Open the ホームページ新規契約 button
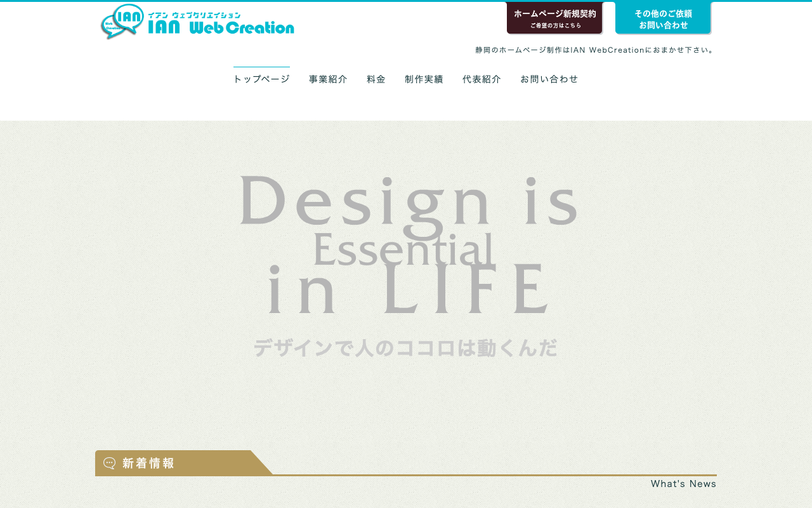 point(554,18)
